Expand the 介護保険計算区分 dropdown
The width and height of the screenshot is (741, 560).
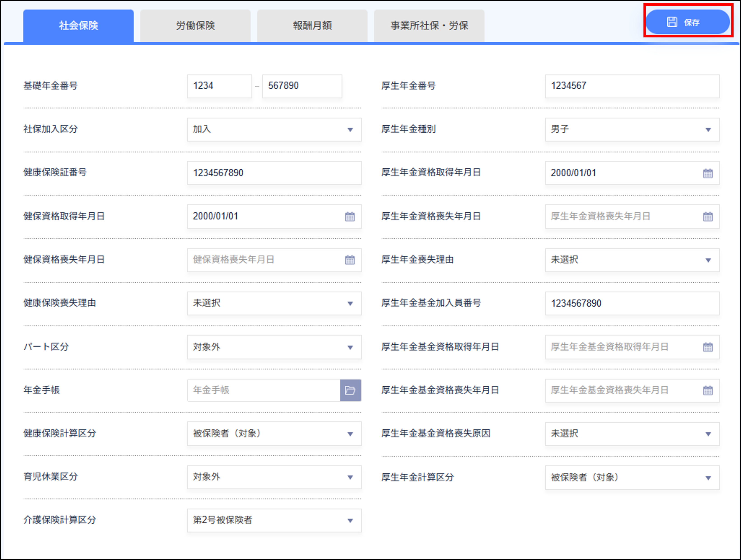click(x=274, y=521)
